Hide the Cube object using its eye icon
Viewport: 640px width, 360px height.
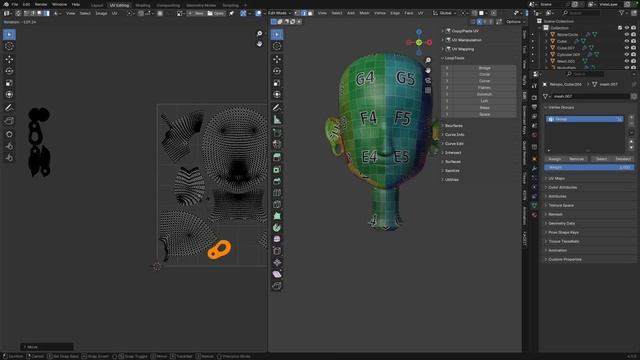(x=627, y=41)
